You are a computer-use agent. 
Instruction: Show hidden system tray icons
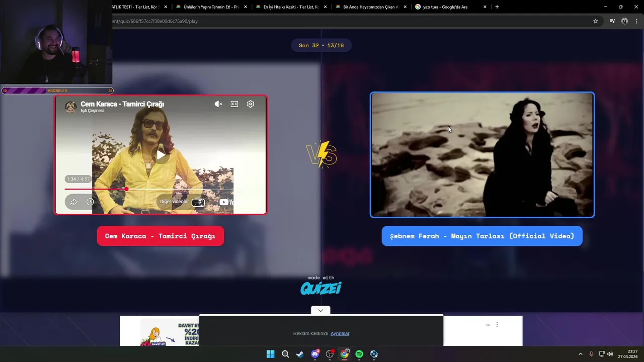[580, 354]
